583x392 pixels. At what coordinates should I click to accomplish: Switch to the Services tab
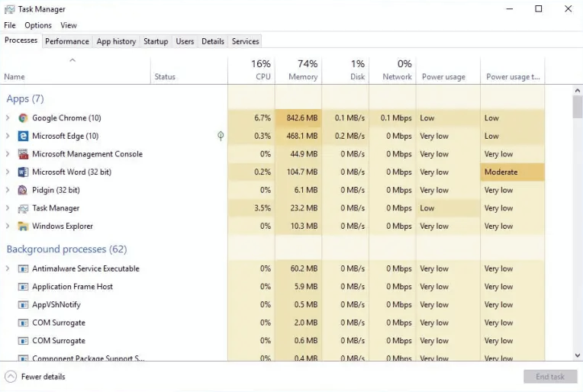(x=246, y=41)
